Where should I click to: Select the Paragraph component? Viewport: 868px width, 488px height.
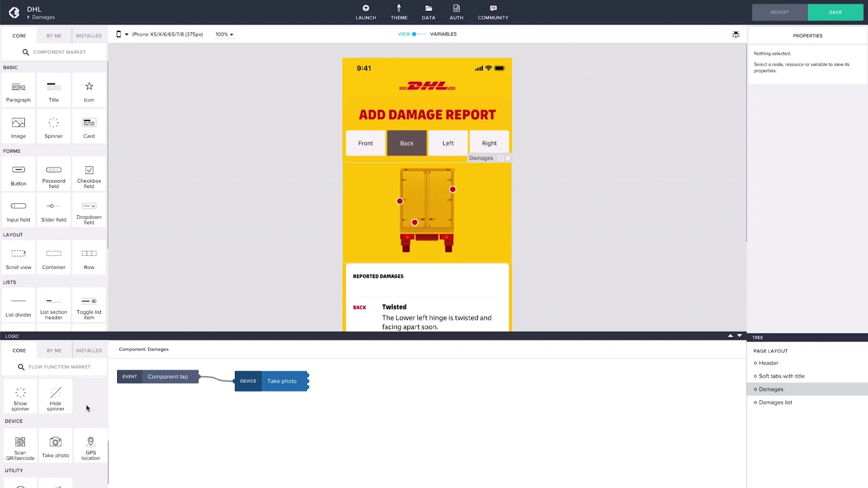point(18,90)
